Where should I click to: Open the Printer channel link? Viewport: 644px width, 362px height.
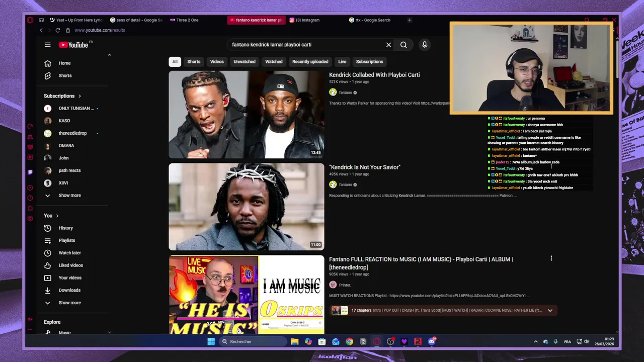pos(345,285)
